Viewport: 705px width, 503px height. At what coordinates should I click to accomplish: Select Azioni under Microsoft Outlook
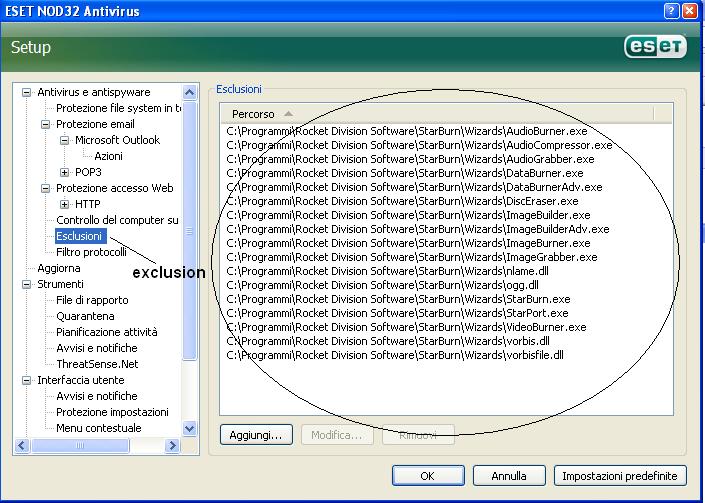(108, 156)
